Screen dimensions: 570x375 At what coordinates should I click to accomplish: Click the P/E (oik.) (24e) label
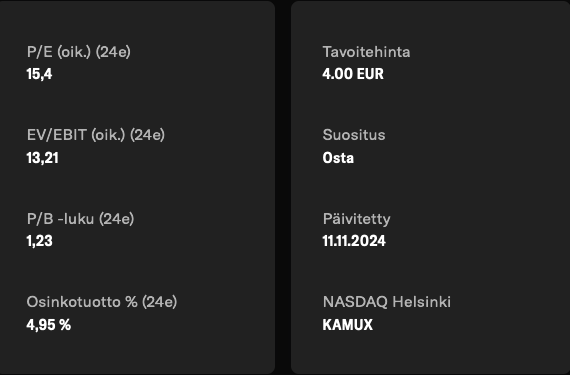coord(79,52)
